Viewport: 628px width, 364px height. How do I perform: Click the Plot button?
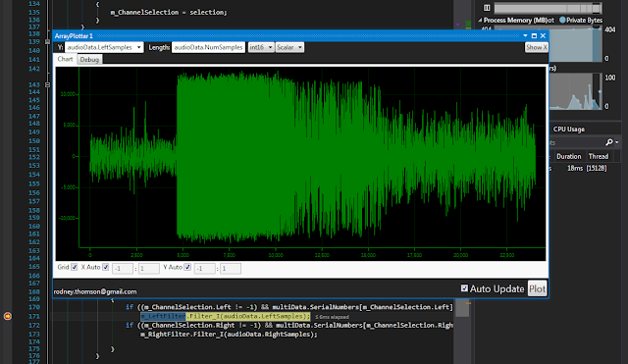[x=537, y=288]
